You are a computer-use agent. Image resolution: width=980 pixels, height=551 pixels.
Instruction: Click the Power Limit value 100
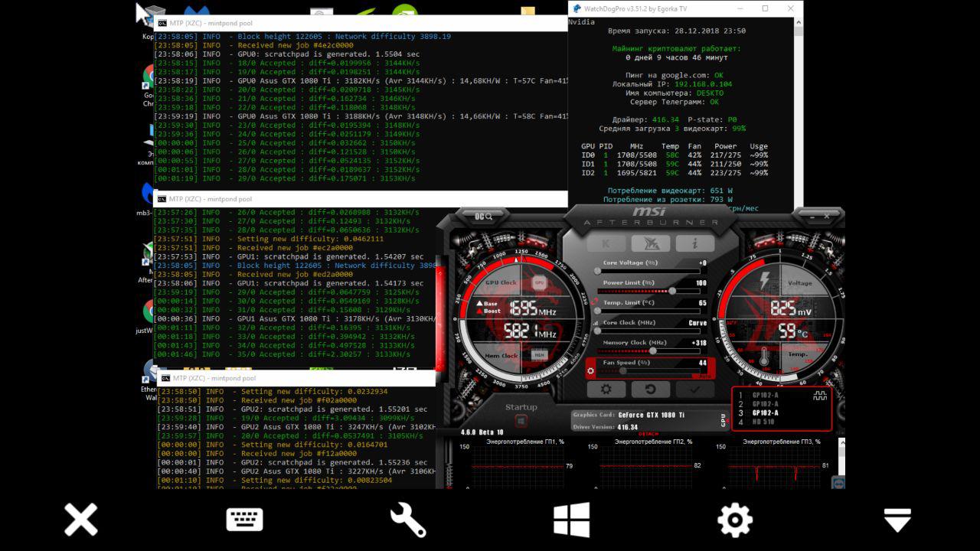pos(701,283)
